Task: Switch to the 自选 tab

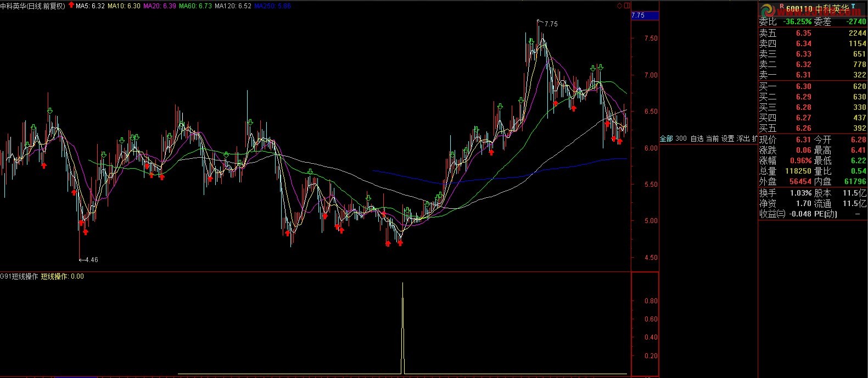Action: pyautogui.click(x=697, y=138)
